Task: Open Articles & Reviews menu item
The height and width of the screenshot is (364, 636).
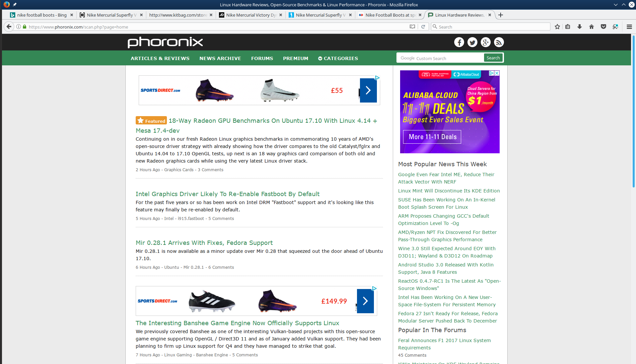Action: (x=160, y=58)
